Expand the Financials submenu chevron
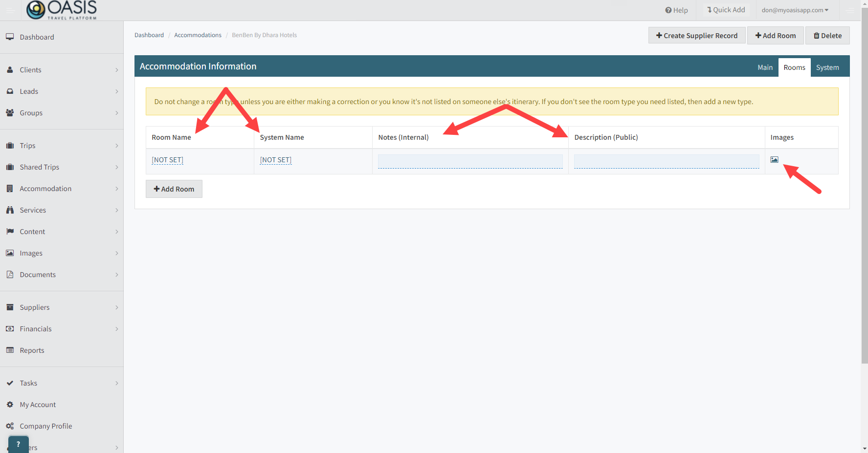This screenshot has width=868, height=453. click(117, 329)
